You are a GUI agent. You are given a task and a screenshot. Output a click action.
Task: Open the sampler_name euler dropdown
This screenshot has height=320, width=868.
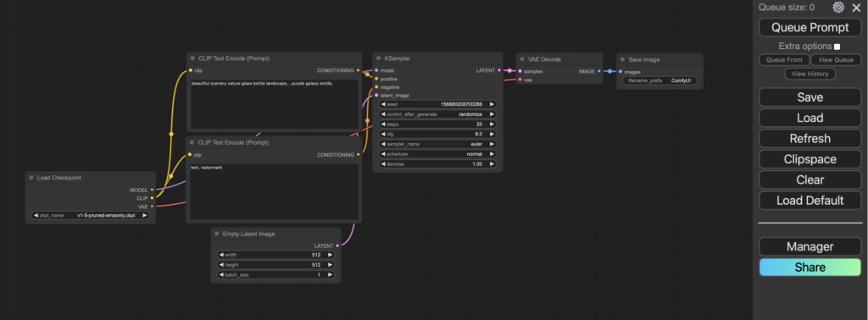(437, 144)
